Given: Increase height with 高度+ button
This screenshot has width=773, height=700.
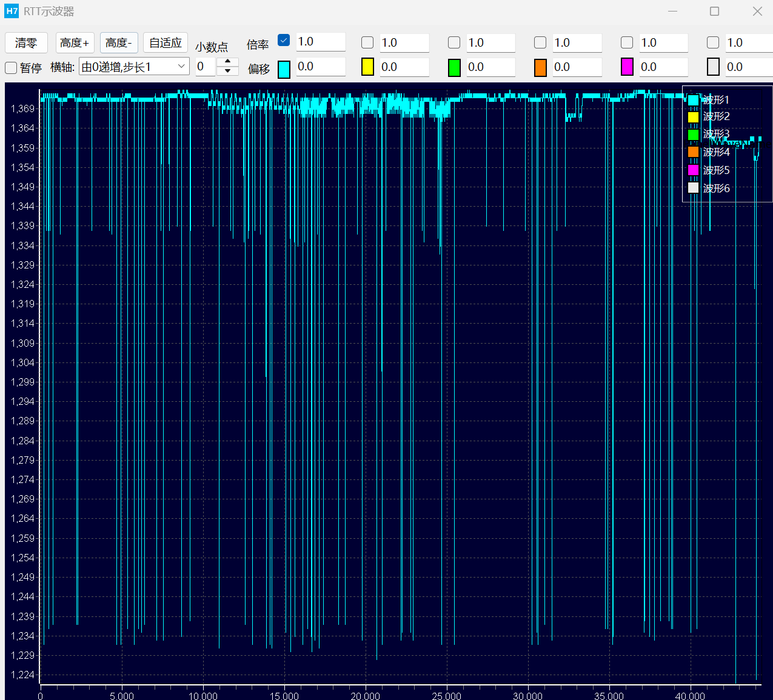Looking at the screenshot, I should (75, 43).
